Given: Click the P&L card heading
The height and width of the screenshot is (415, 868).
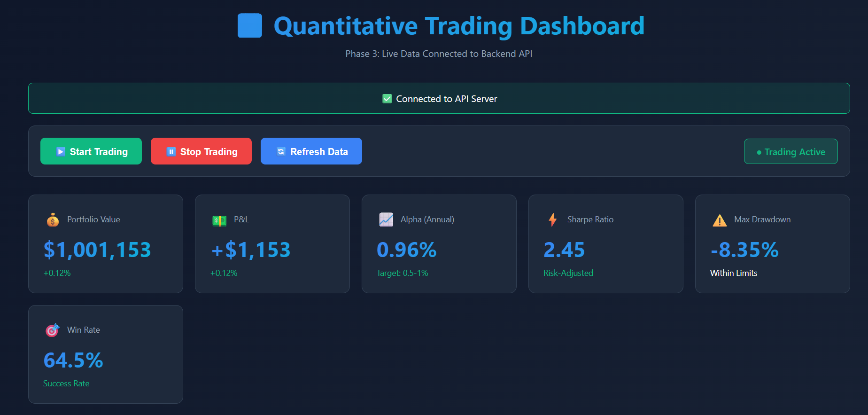Looking at the screenshot, I should point(241,219).
